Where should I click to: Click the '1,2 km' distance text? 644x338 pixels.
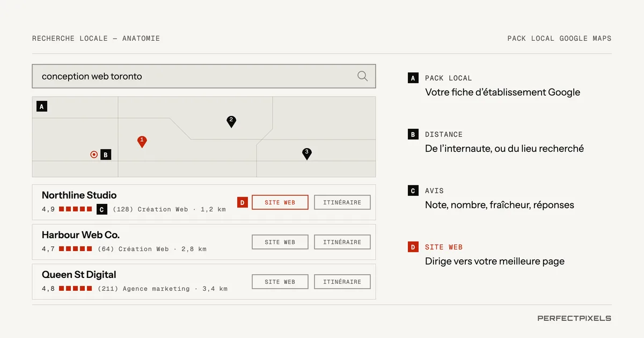(x=213, y=209)
